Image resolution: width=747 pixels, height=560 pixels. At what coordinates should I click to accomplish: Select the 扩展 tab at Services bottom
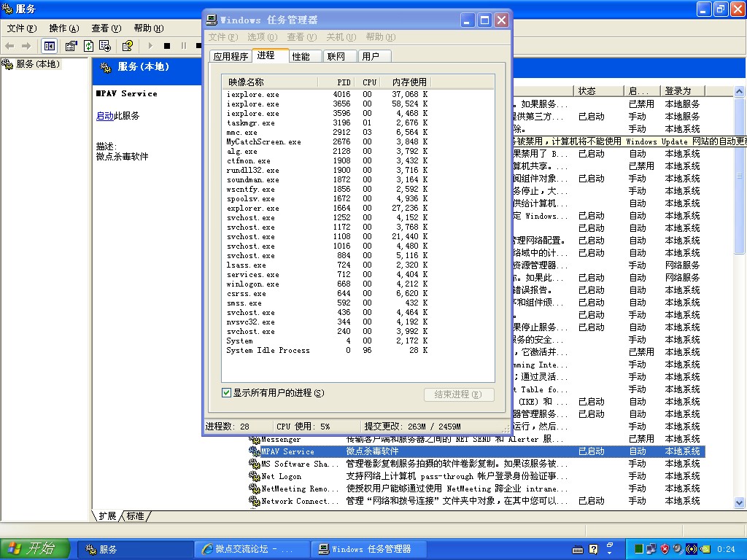107,516
